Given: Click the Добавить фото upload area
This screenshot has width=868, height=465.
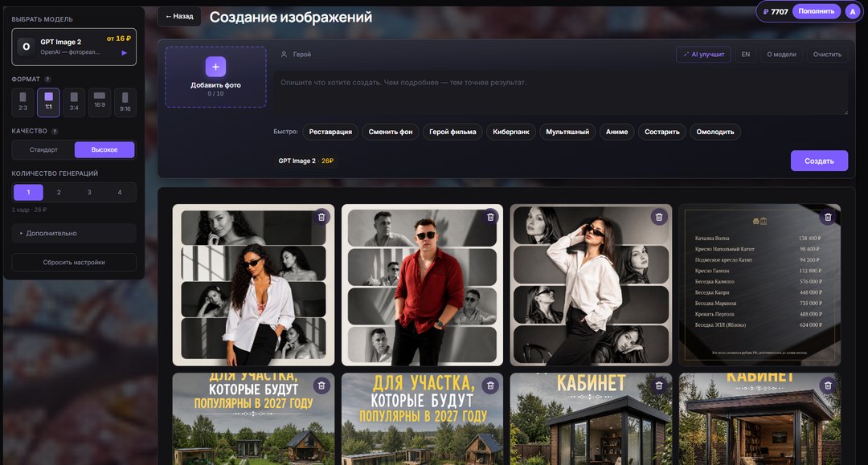Looking at the screenshot, I should pos(215,77).
